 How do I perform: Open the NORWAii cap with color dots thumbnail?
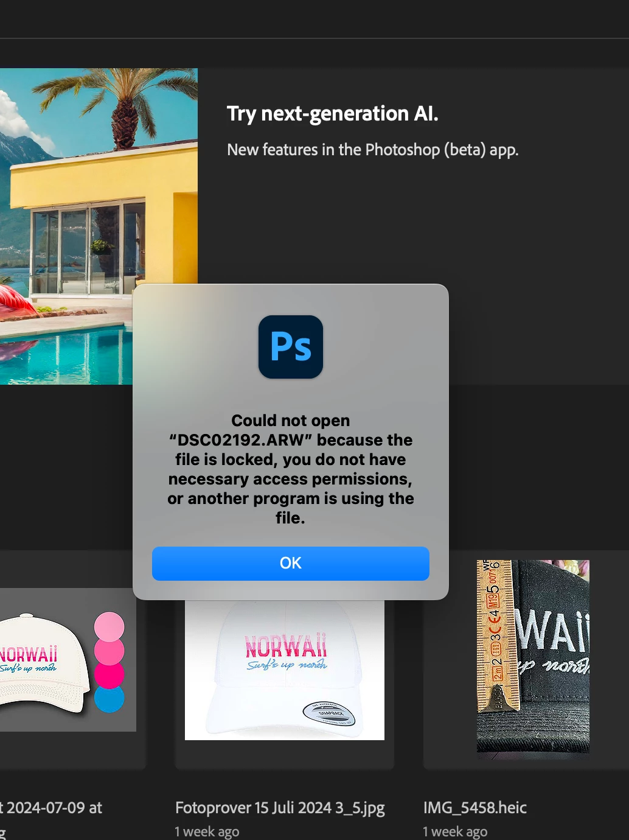pos(68,660)
